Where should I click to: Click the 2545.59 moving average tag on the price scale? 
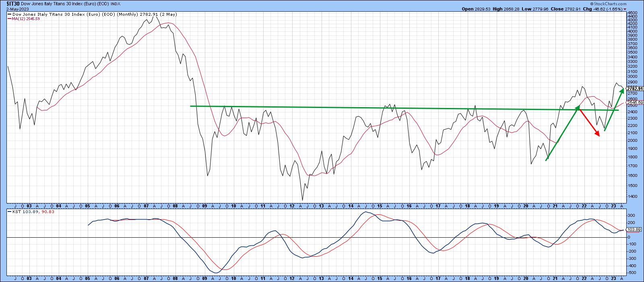634,102
